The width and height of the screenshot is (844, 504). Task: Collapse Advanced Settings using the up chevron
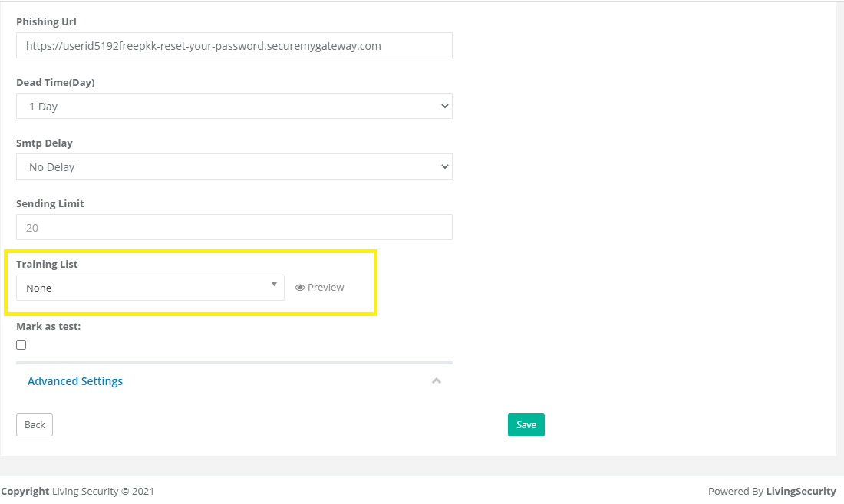tap(437, 380)
